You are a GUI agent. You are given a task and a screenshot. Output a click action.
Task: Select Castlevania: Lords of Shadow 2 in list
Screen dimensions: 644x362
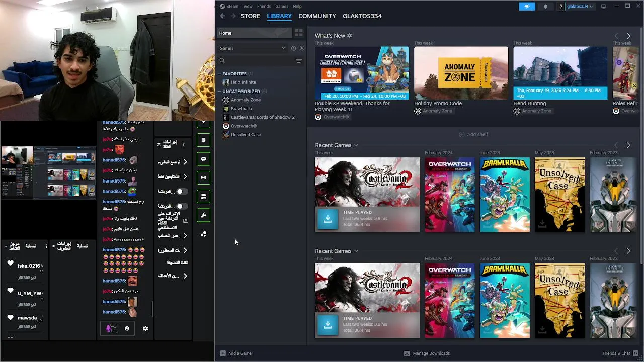263,117
